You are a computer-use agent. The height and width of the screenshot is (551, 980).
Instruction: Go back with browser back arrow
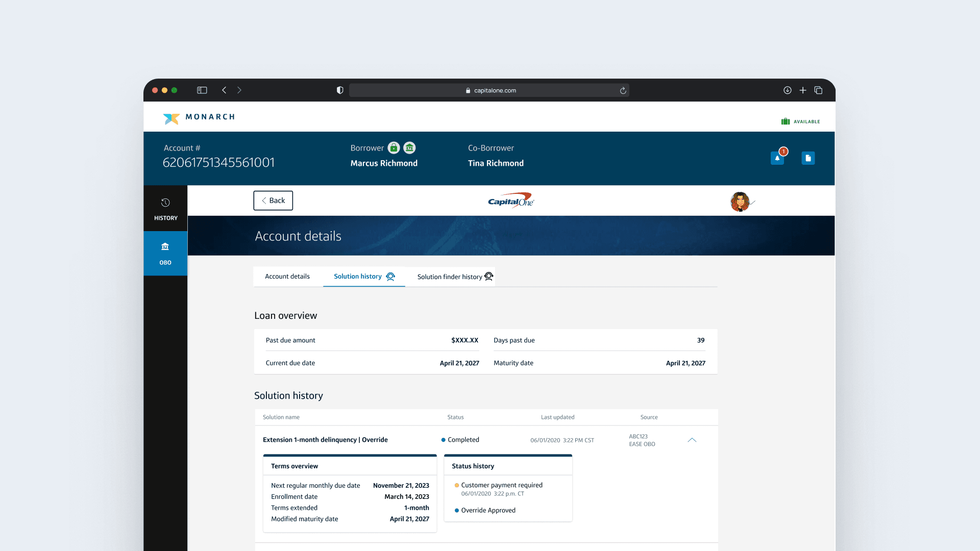coord(224,90)
